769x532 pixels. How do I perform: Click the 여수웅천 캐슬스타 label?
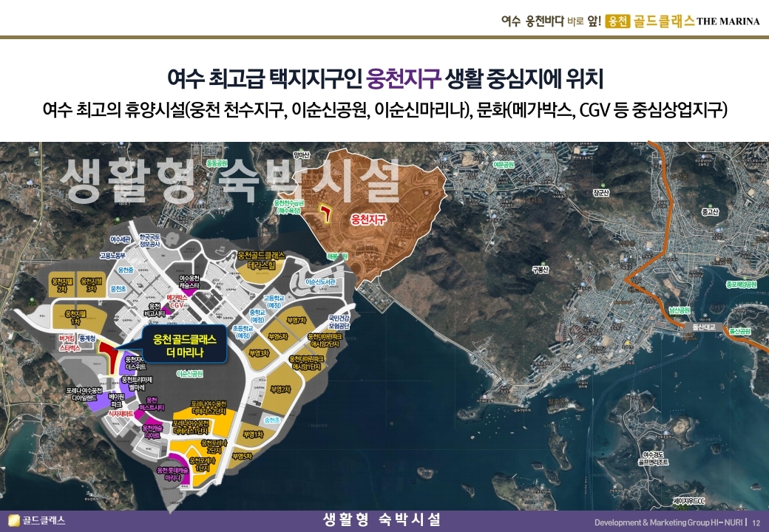click(189, 282)
